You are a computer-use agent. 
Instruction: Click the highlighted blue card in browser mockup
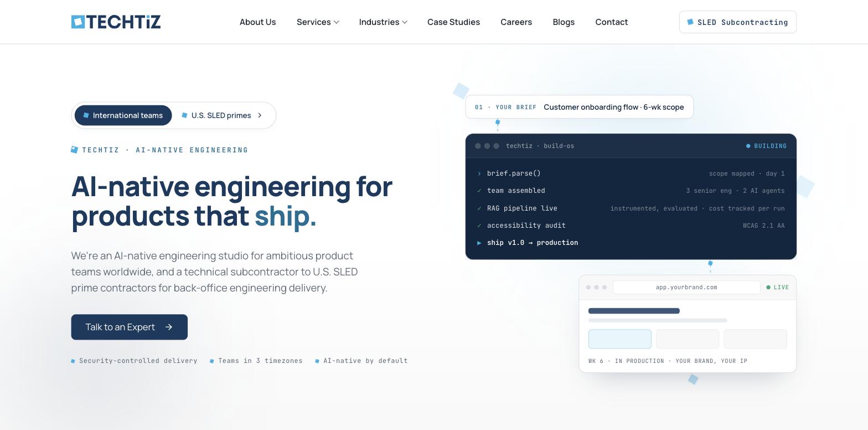pyautogui.click(x=620, y=339)
